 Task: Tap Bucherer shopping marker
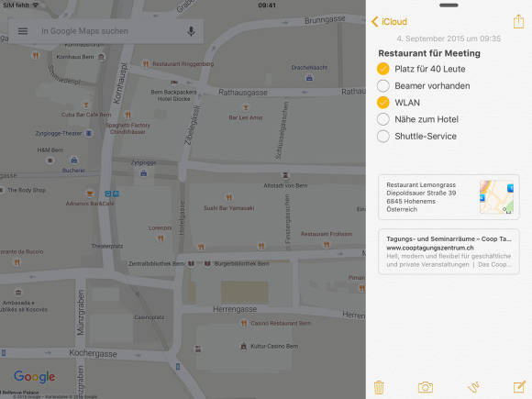pyautogui.click(x=74, y=160)
